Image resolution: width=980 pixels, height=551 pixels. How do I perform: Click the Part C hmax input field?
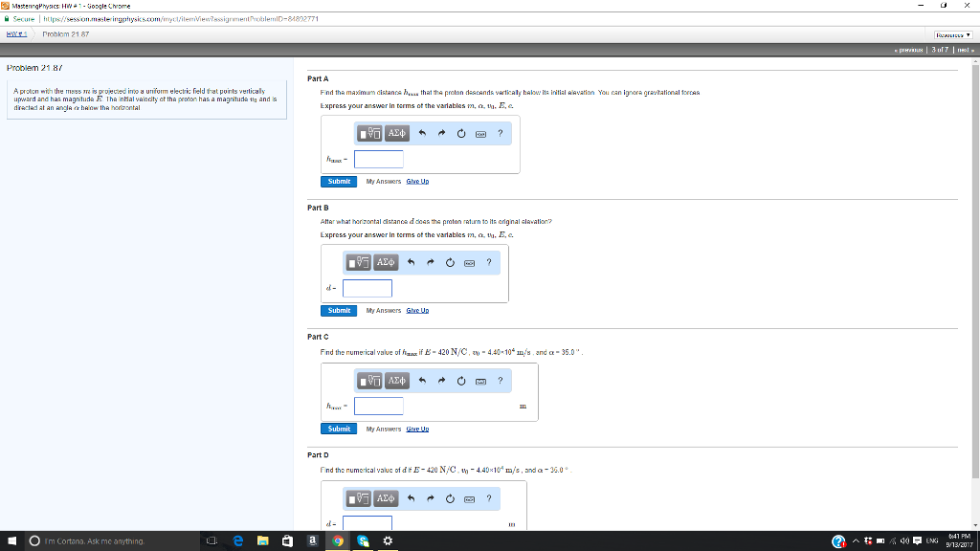pos(379,406)
